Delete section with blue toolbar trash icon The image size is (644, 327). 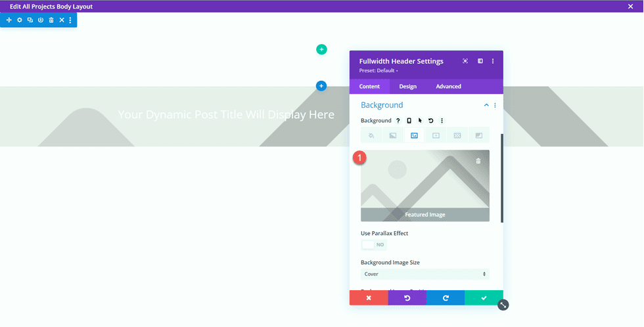(x=51, y=20)
